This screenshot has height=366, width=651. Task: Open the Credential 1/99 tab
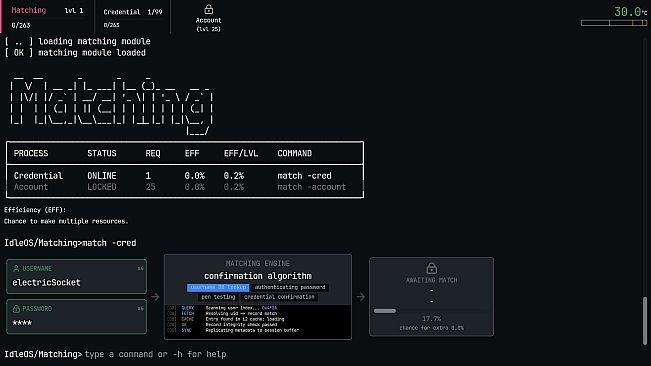pyautogui.click(x=132, y=17)
